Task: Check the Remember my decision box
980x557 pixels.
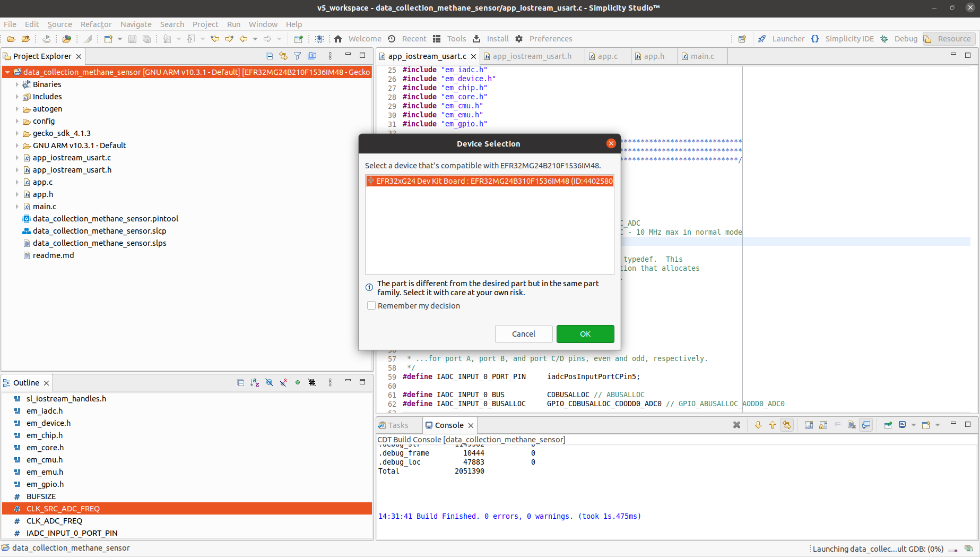Action: tap(371, 306)
